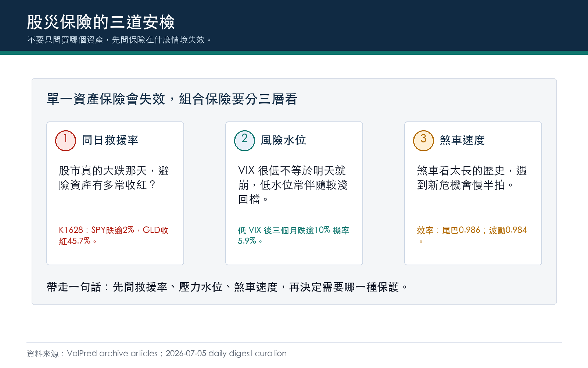
Task: Select the subtitle starting 不要只問買哪個資產
Action: click(120, 40)
